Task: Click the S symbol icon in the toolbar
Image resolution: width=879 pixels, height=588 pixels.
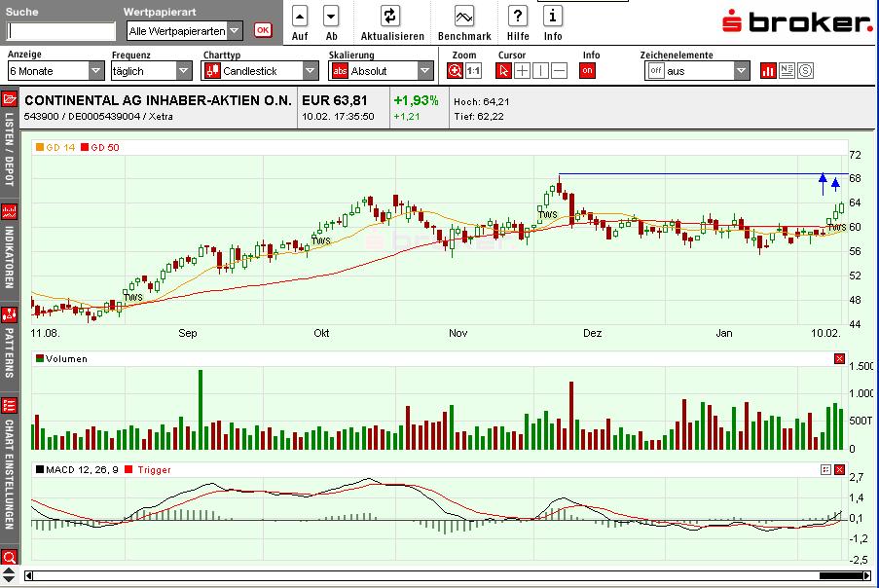Action: click(x=805, y=70)
